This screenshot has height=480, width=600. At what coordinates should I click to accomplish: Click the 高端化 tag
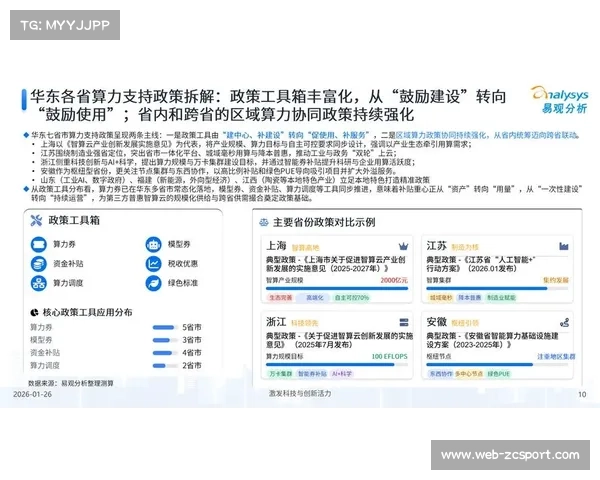tap(315, 297)
